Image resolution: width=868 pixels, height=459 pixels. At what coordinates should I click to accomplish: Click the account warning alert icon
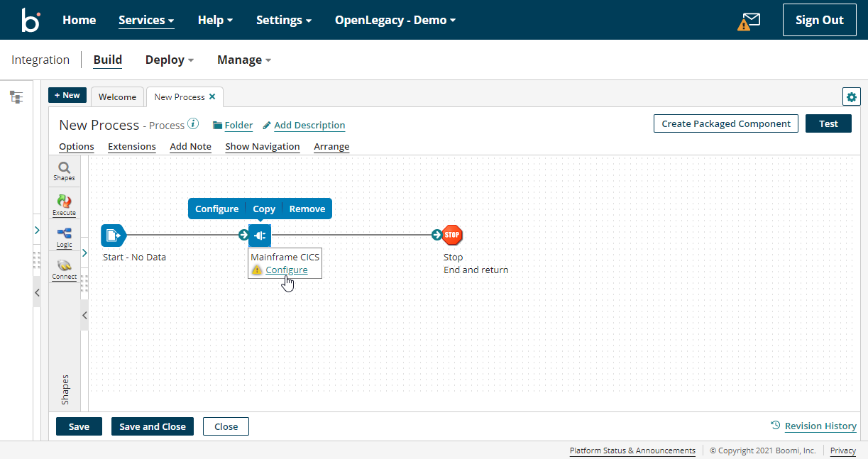coord(744,24)
